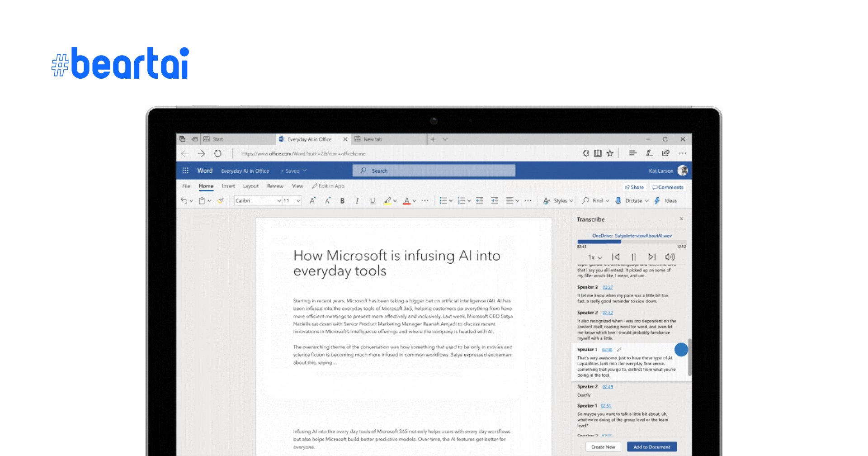Switch to the Review ribbon tab
Viewport: 868px width, 456px height.
click(x=275, y=186)
